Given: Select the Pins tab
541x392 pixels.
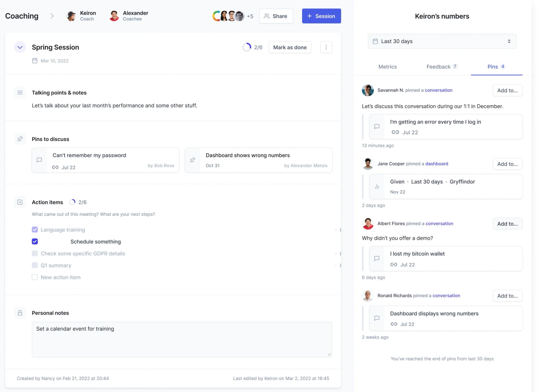Looking at the screenshot, I should (496, 67).
